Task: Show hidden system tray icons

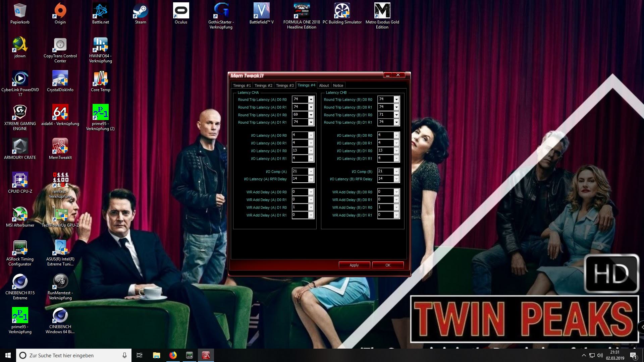Action: point(584,355)
